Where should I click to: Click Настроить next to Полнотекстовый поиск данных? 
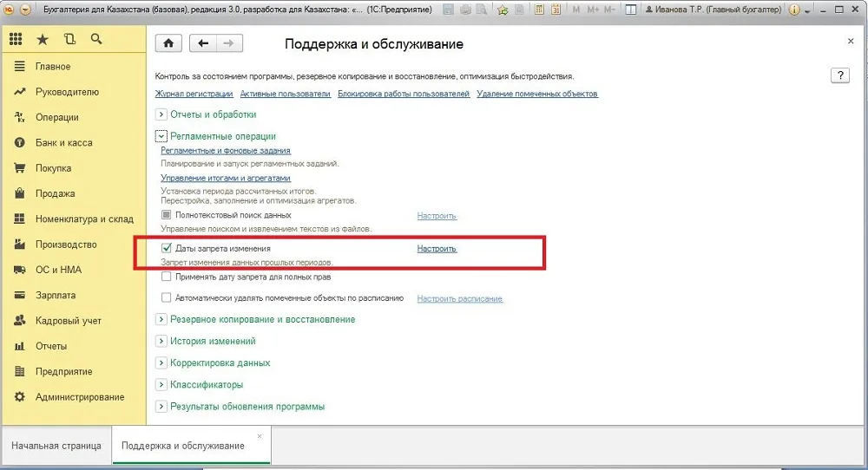pyautogui.click(x=437, y=216)
